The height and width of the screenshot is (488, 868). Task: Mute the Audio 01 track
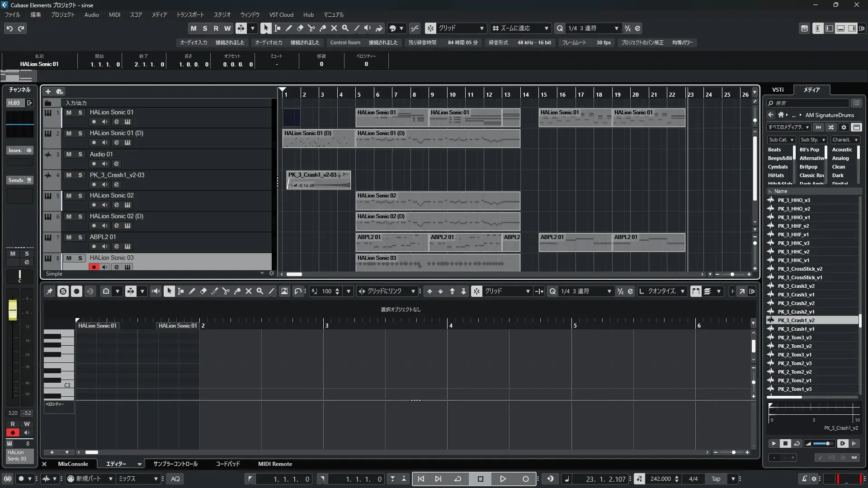click(69, 154)
